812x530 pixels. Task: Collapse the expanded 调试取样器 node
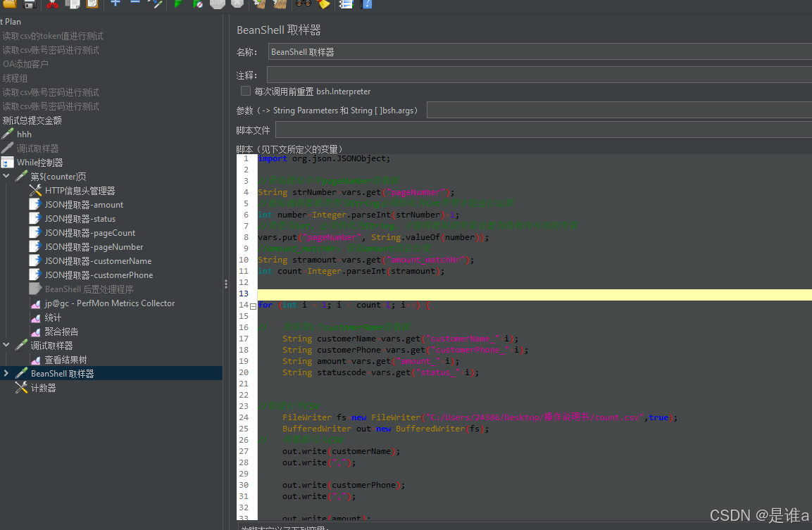6,345
